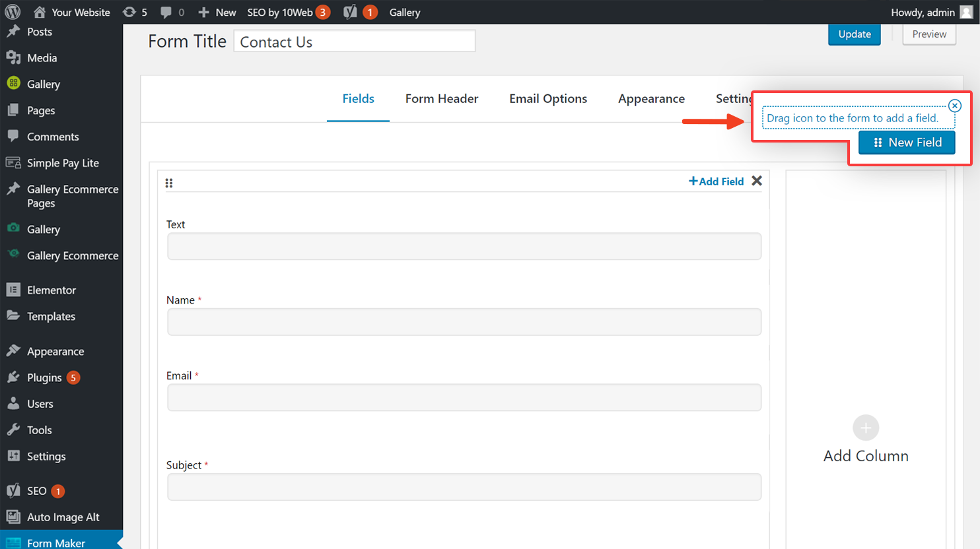The width and height of the screenshot is (980, 549).
Task: Click the Plugins plug icon
Action: [x=13, y=377]
